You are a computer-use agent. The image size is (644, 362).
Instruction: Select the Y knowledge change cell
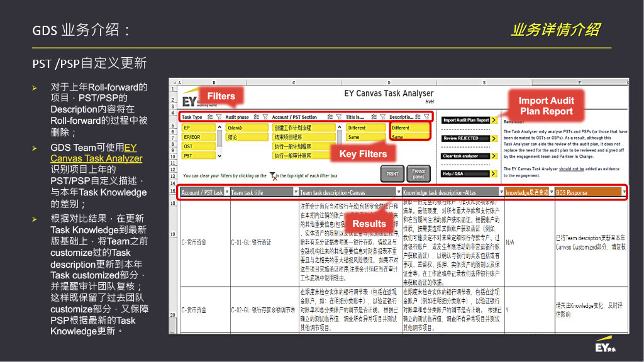pyautogui.click(x=530, y=310)
